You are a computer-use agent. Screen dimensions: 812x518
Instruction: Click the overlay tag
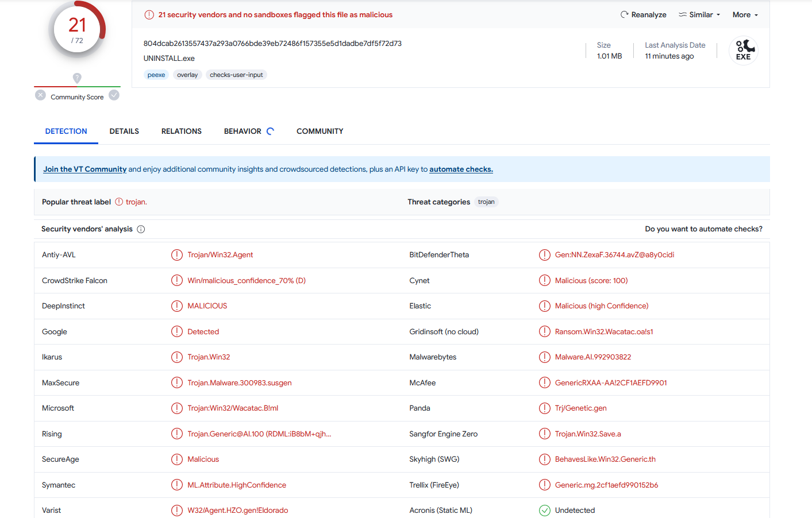187,75
